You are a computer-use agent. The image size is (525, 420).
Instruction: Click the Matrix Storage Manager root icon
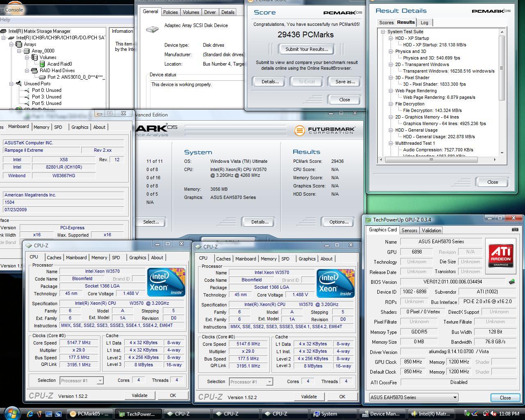4,31
